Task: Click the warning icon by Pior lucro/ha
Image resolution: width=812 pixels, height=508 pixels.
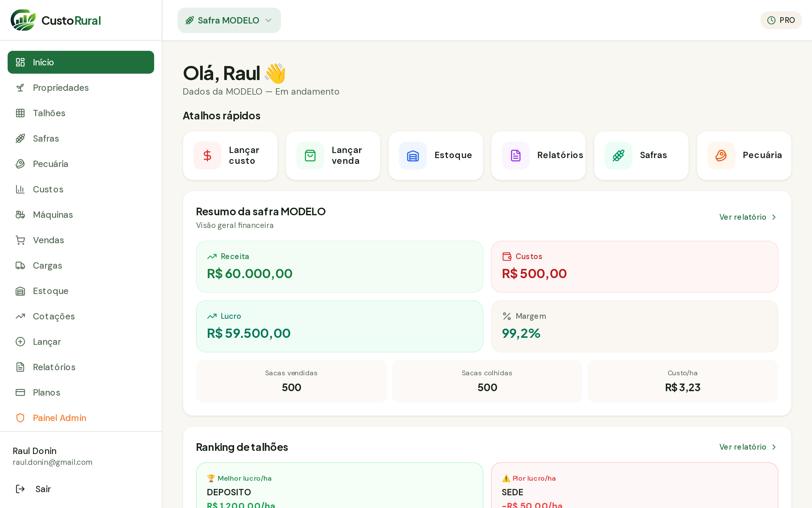Action: tap(506, 478)
